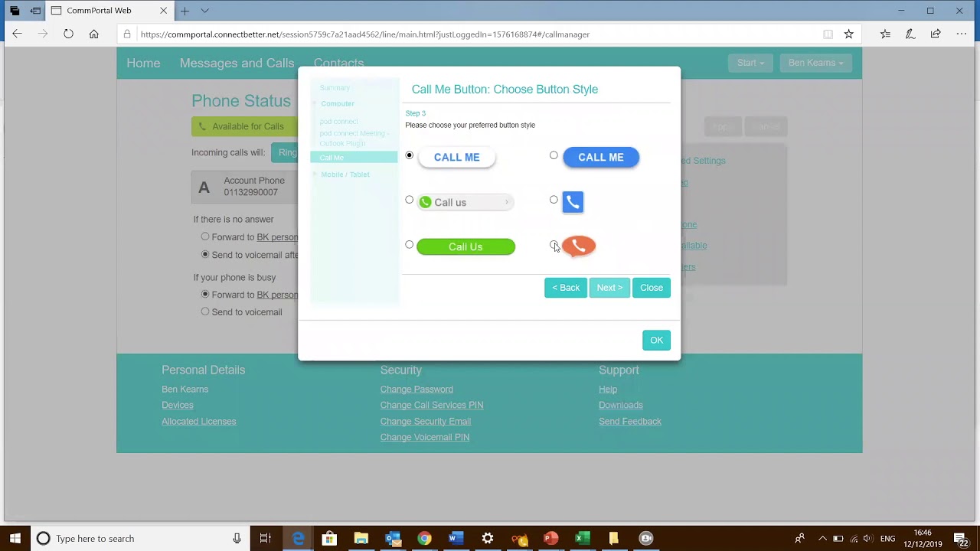Image resolution: width=980 pixels, height=551 pixels.
Task: Open browser tab list dropdown arrow
Action: click(x=204, y=11)
